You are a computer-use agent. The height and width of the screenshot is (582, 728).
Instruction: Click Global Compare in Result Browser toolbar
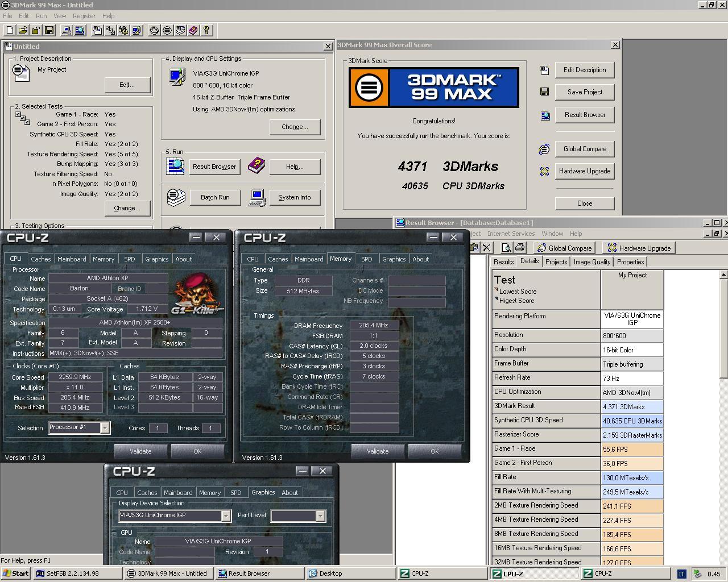[x=565, y=248]
